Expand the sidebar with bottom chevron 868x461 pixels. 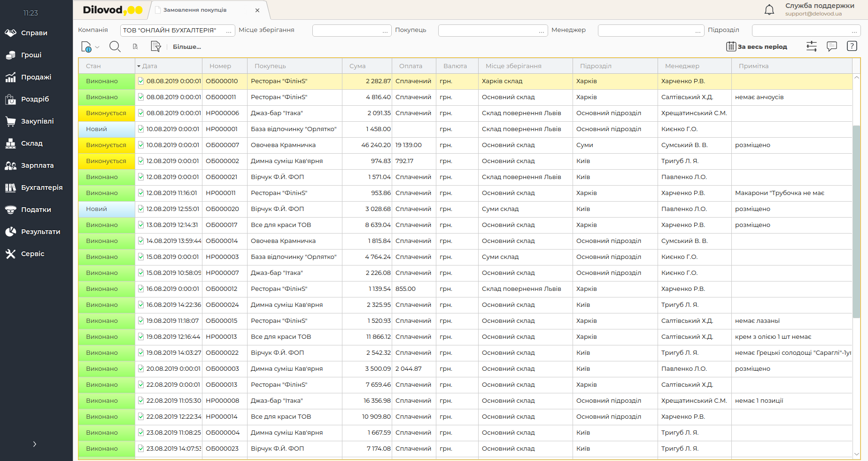click(34, 444)
